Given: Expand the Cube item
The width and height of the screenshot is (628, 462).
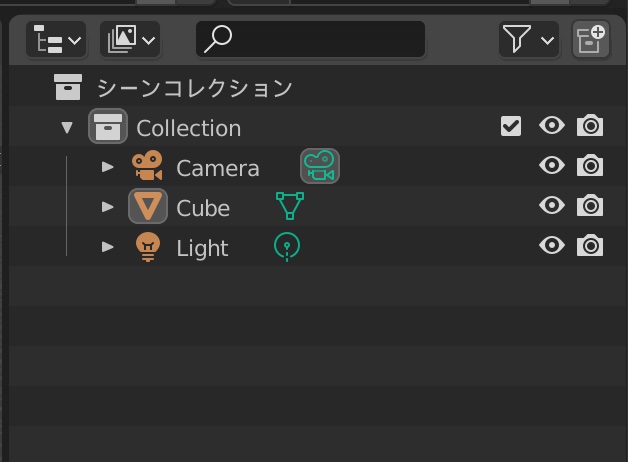Looking at the screenshot, I should [108, 207].
